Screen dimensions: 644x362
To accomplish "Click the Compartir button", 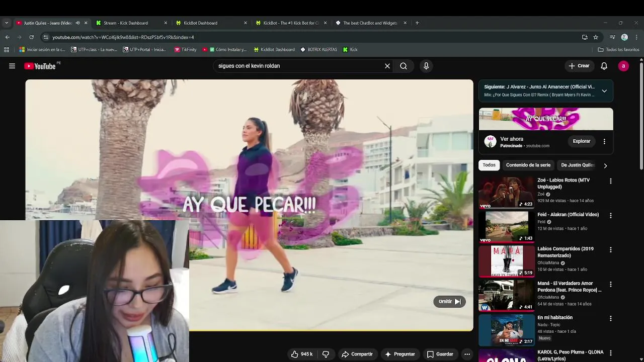I will pos(357,354).
